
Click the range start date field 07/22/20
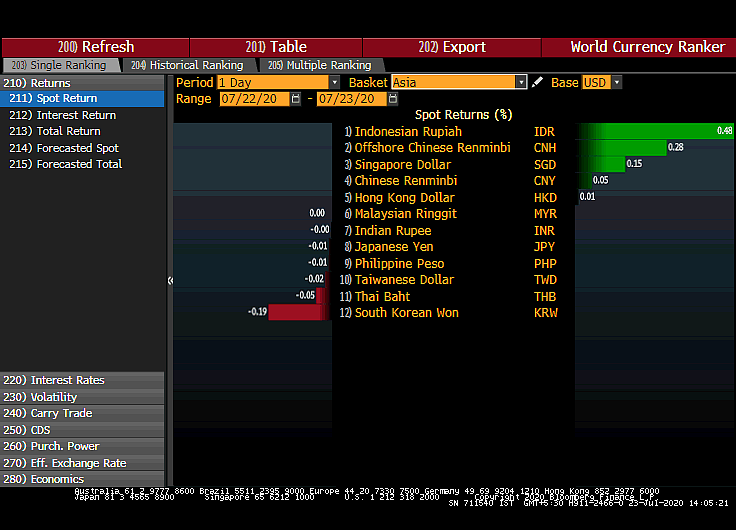point(254,99)
